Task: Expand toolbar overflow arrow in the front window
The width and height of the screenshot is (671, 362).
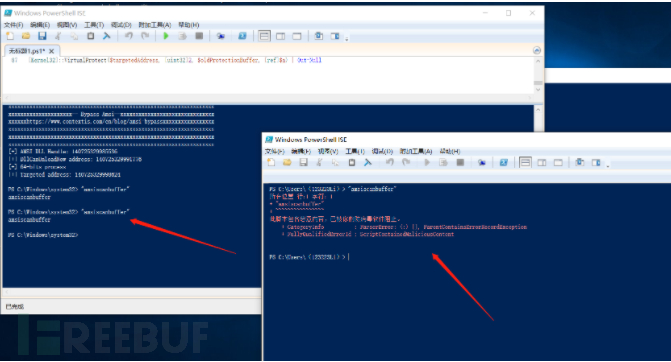Action: pyautogui.click(x=608, y=164)
